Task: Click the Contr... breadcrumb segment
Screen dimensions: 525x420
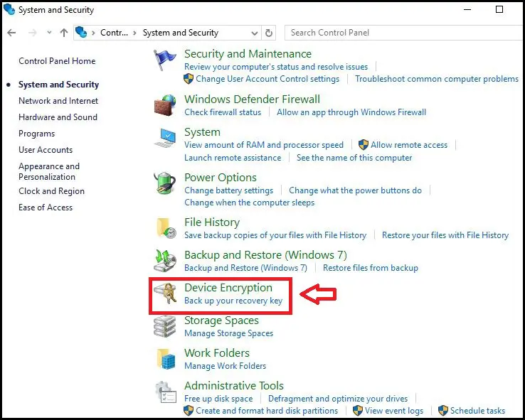Action: (x=114, y=33)
